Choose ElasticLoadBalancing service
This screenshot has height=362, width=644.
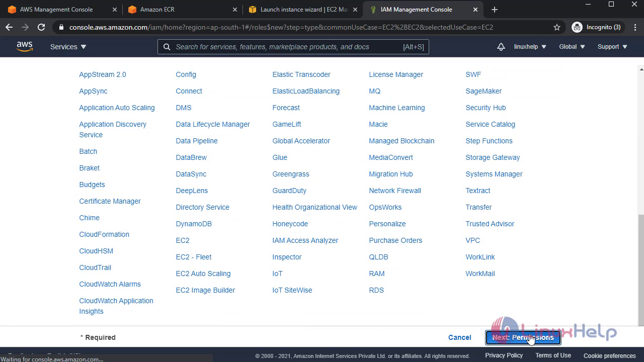coord(306,91)
